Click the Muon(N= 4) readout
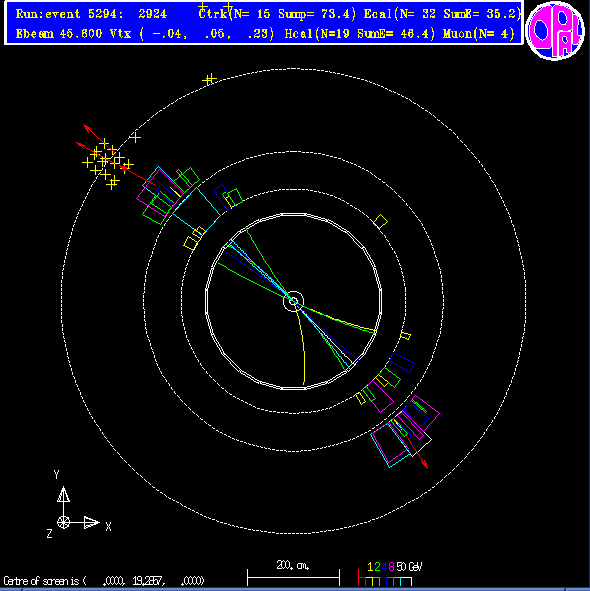The image size is (590, 591). point(479,34)
